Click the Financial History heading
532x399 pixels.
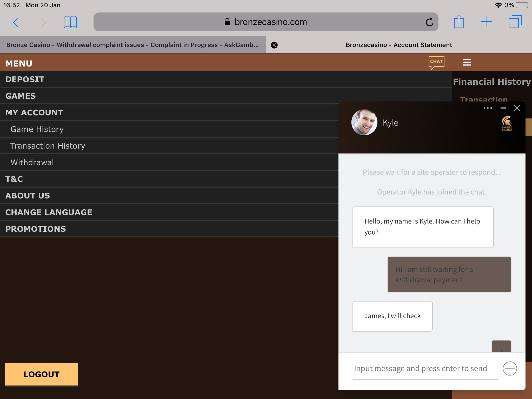(492, 82)
